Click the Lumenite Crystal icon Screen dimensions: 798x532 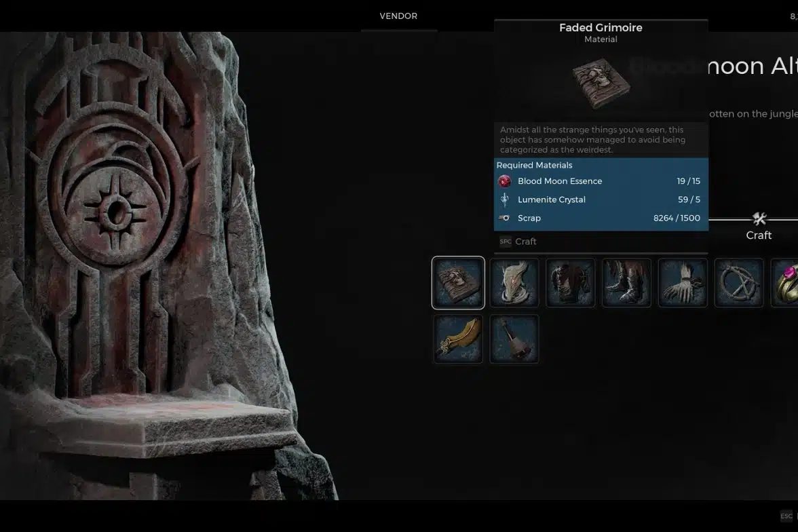click(x=504, y=199)
